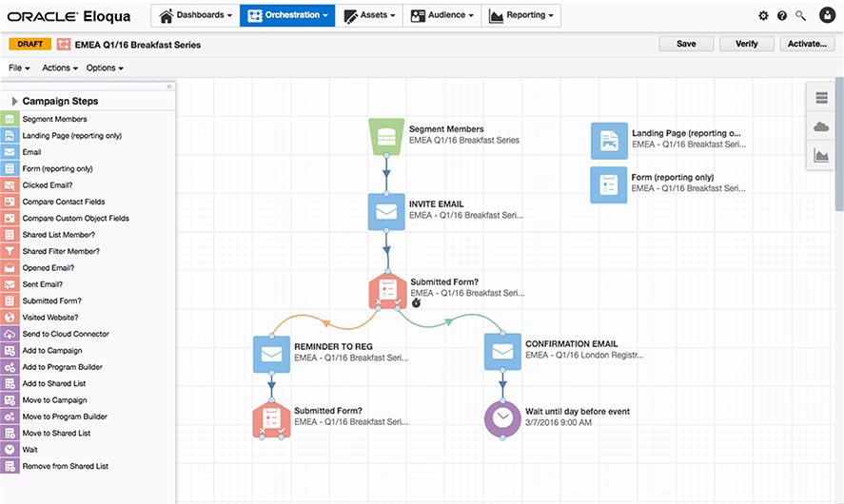Select the Move to Campaign step
Screen dimensions: 844x504
tap(54, 400)
